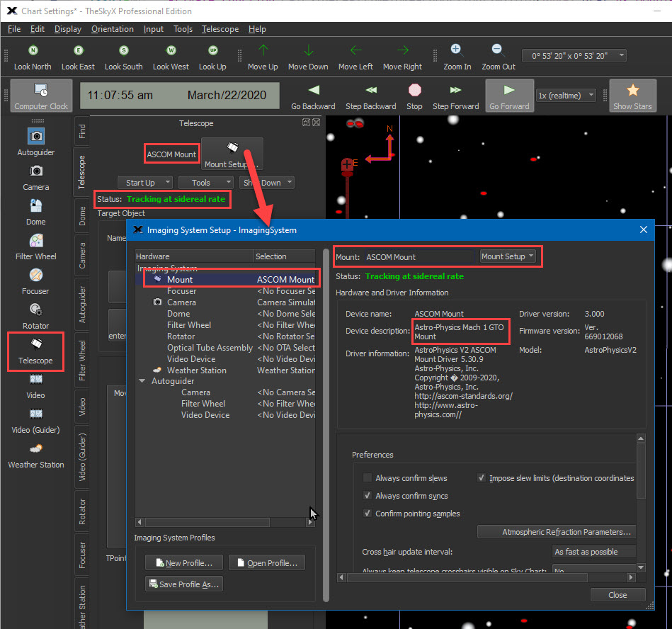Click the Move Right arrow icon
The image size is (672, 629).
(x=402, y=50)
